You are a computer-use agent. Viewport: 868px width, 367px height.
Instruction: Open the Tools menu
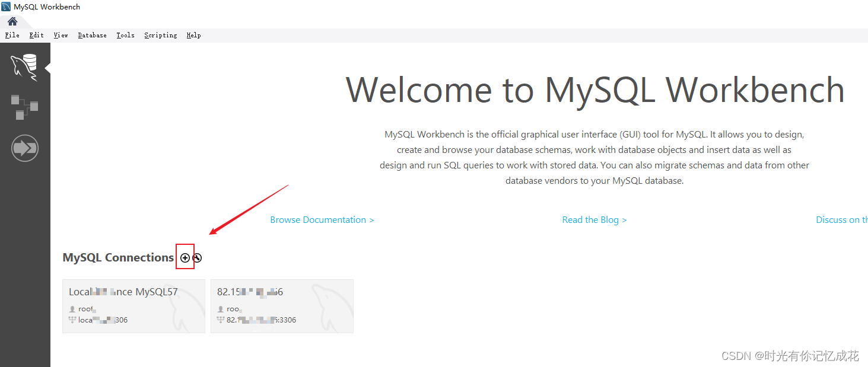[125, 35]
